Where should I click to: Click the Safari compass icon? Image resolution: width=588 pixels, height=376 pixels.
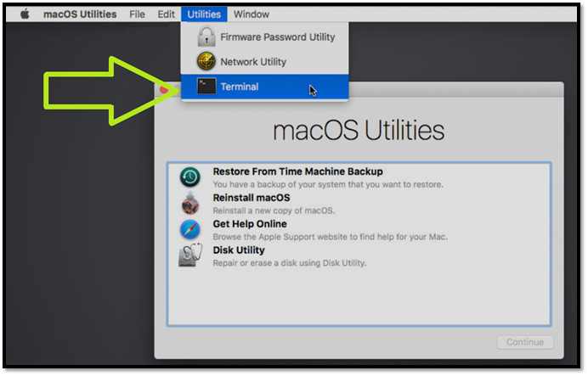point(190,229)
